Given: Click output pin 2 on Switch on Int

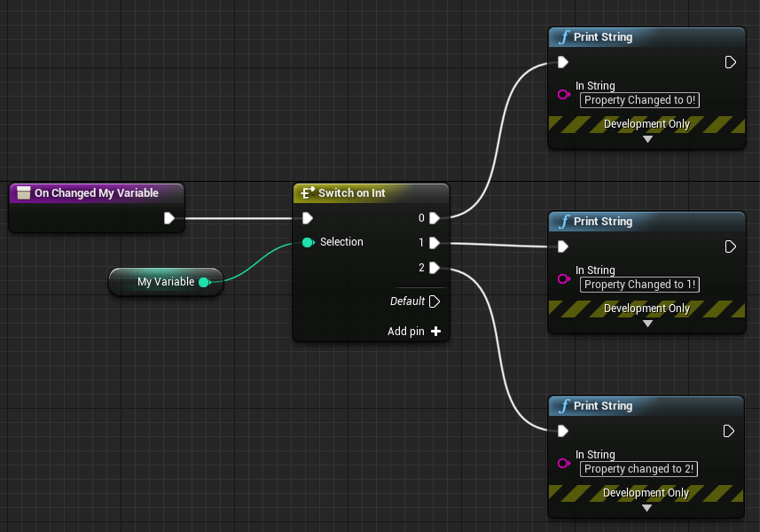Looking at the screenshot, I should click(435, 267).
